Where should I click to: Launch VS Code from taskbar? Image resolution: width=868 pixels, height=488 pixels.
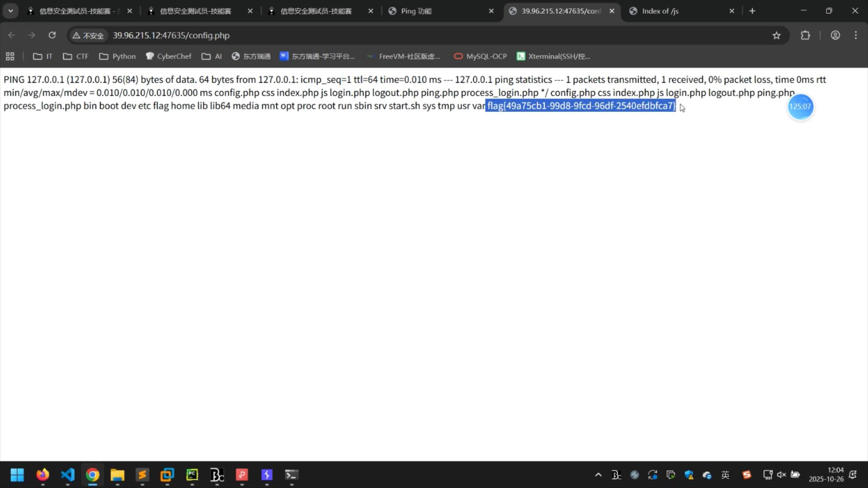[x=67, y=474]
